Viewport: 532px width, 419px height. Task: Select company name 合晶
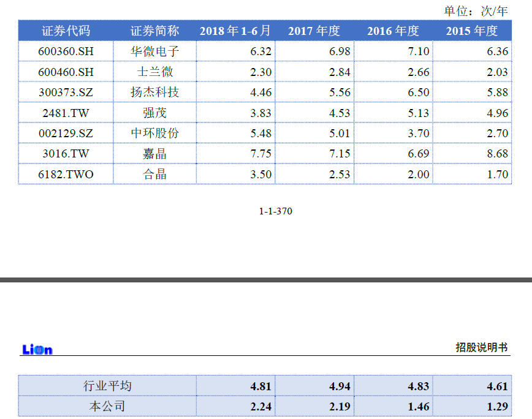(x=154, y=174)
